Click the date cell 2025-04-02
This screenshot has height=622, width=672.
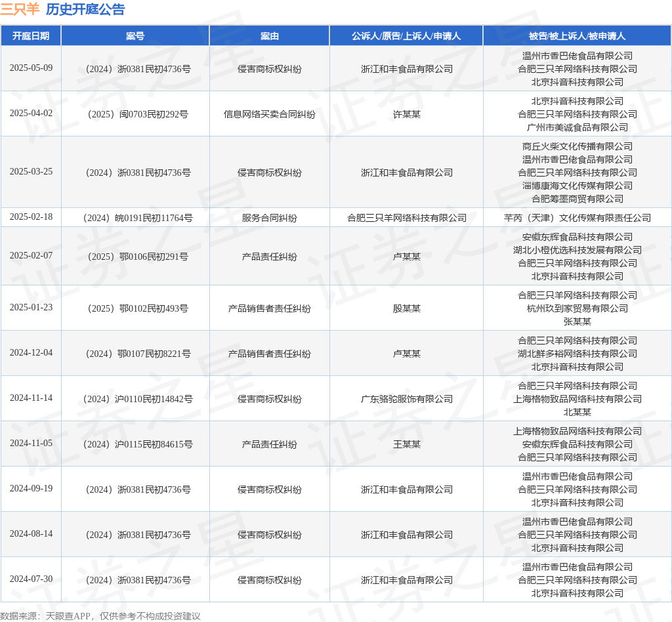coord(31,114)
